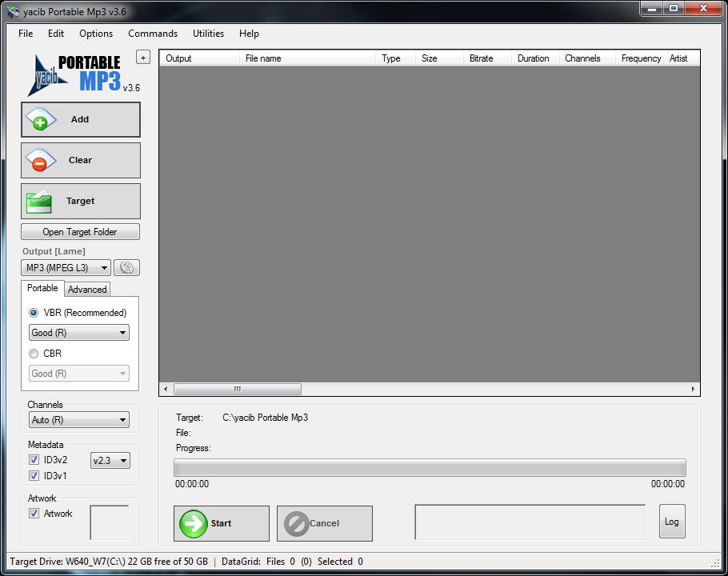Image resolution: width=728 pixels, height=576 pixels.
Task: Click the green arrow Start icon
Action: pyautogui.click(x=193, y=523)
